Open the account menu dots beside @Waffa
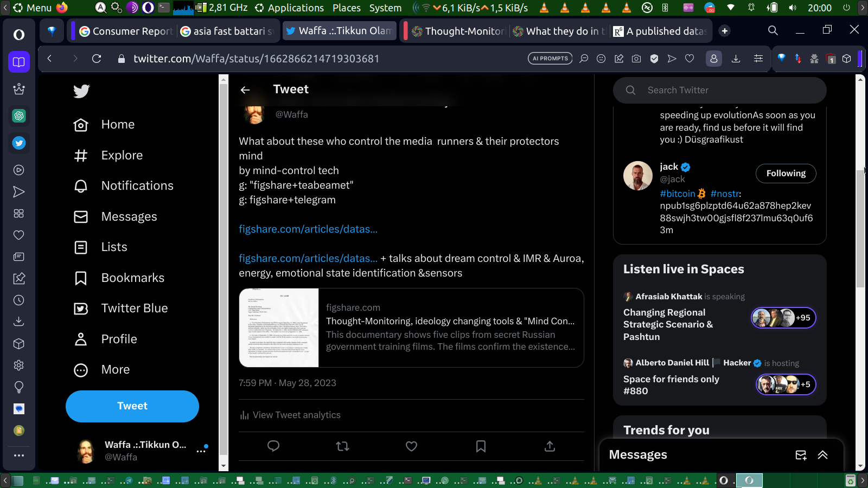868x488 pixels. click(x=201, y=451)
